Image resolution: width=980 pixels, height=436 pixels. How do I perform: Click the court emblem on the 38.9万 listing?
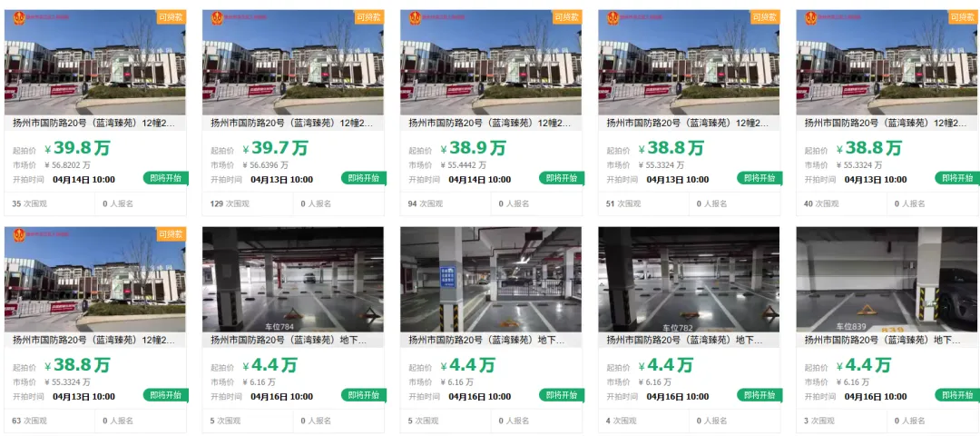[415, 17]
